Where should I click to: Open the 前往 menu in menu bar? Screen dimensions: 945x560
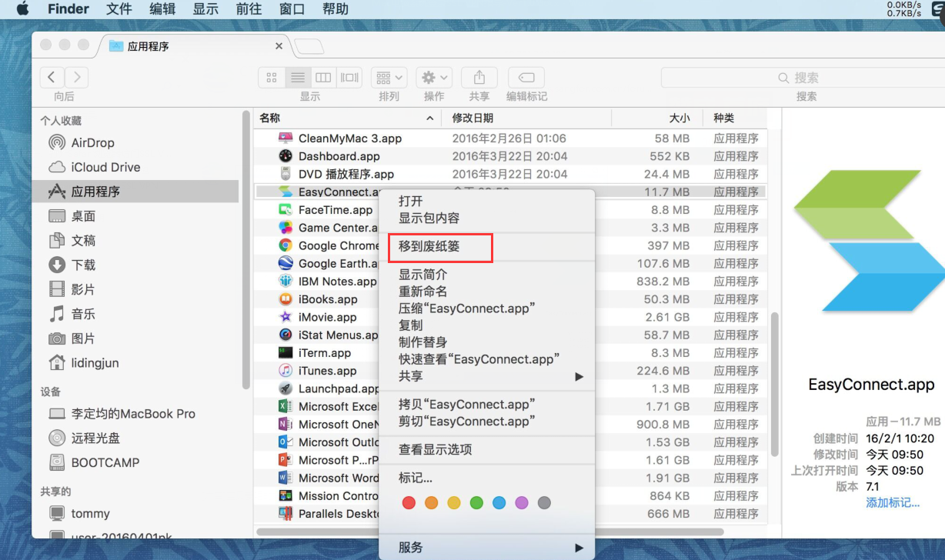coord(248,9)
